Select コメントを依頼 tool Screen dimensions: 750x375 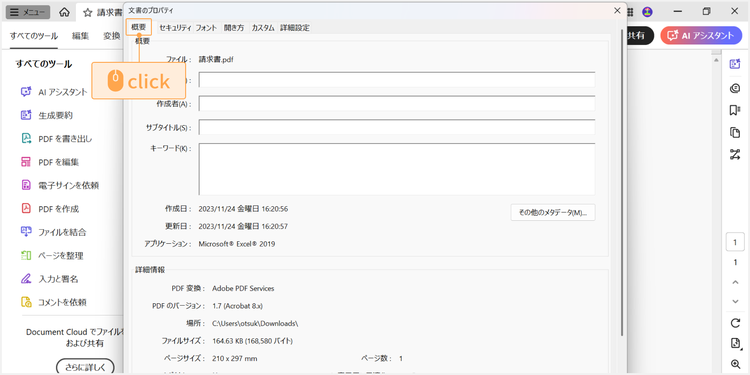pos(53,302)
